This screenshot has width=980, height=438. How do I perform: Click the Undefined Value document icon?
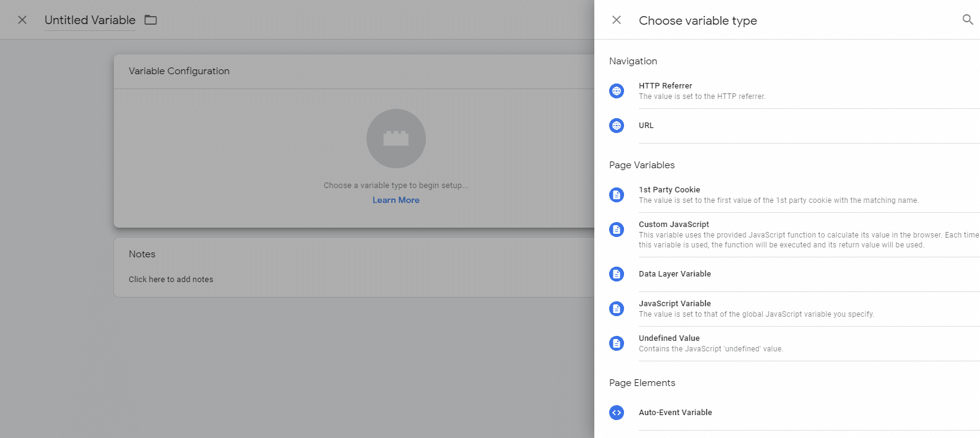pos(617,343)
